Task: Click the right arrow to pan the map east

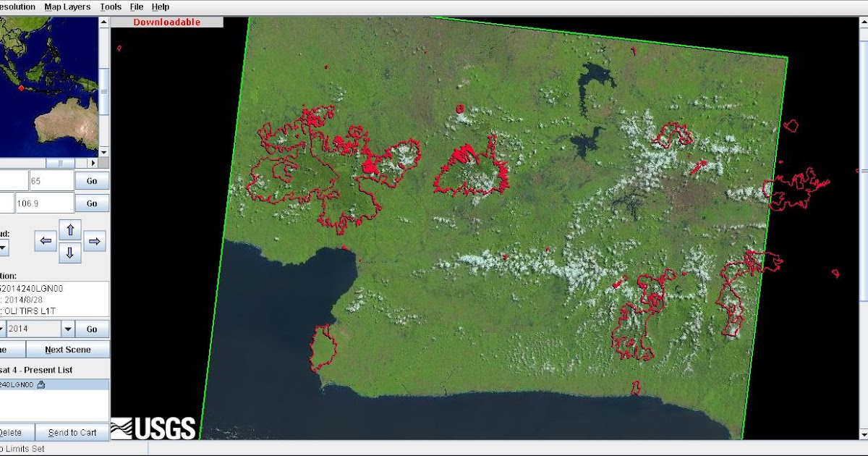Action: (94, 240)
